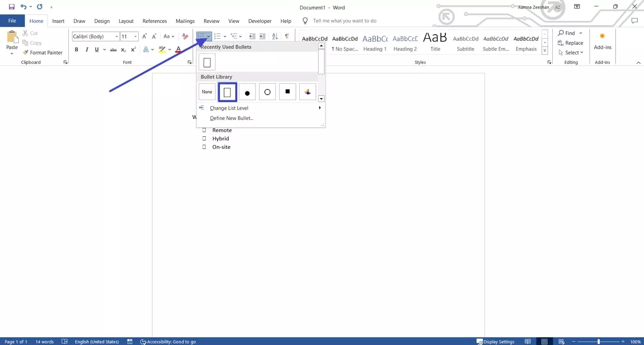
Task: Click the Paste clipboard icon
Action: (x=12, y=37)
